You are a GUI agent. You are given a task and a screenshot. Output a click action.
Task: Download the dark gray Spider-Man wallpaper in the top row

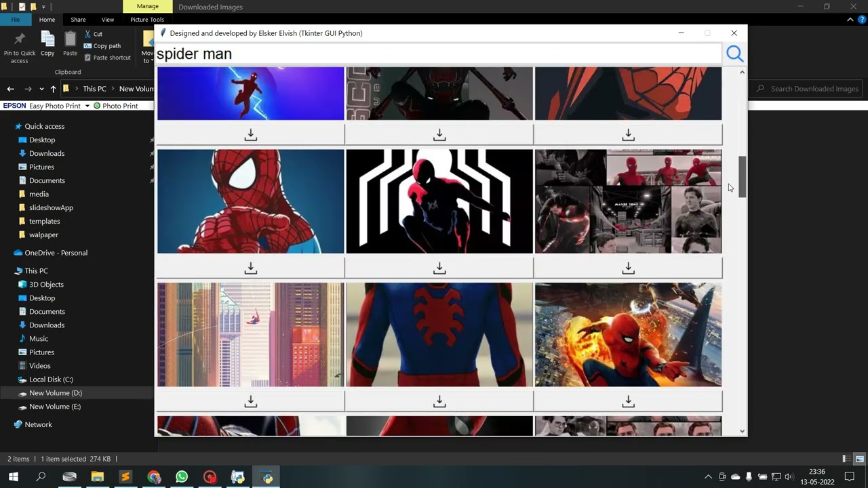[439, 135]
